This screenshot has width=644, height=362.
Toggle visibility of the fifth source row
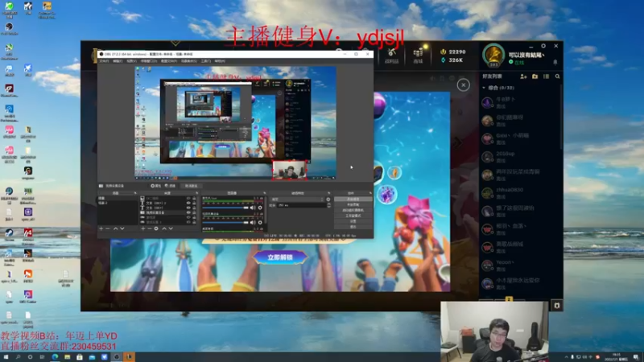[188, 217]
